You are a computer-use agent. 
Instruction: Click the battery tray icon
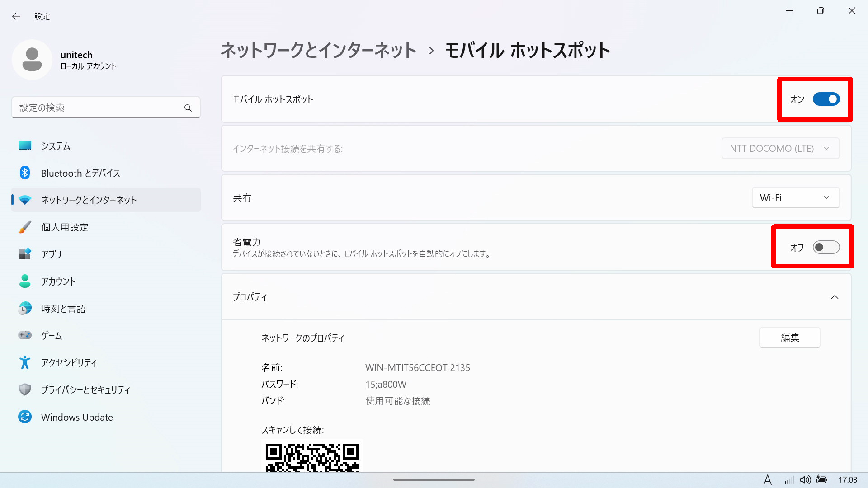pos(822,480)
